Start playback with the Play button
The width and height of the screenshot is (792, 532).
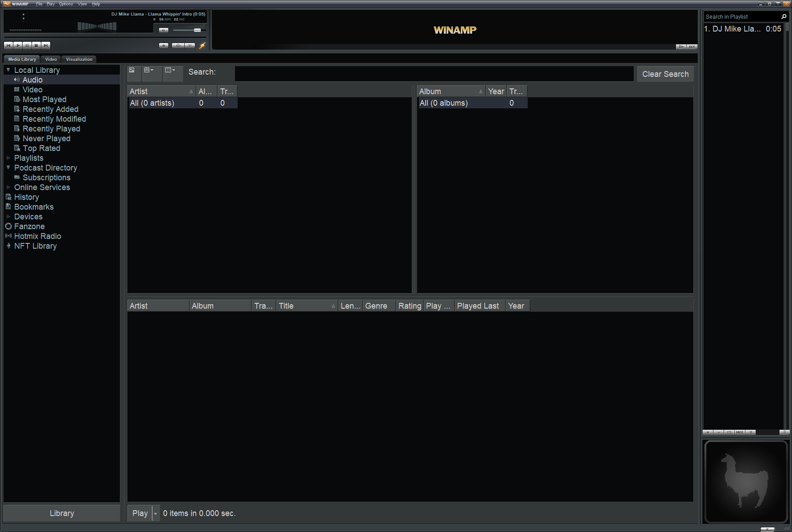(x=18, y=45)
